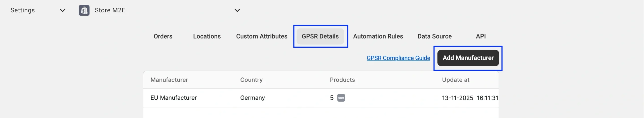Open the Data Source tab
This screenshot has width=644, height=118.
point(434,36)
